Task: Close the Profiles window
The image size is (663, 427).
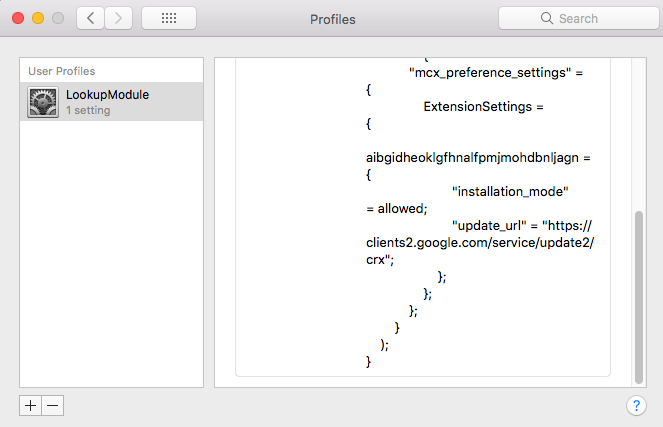Action: pos(20,18)
